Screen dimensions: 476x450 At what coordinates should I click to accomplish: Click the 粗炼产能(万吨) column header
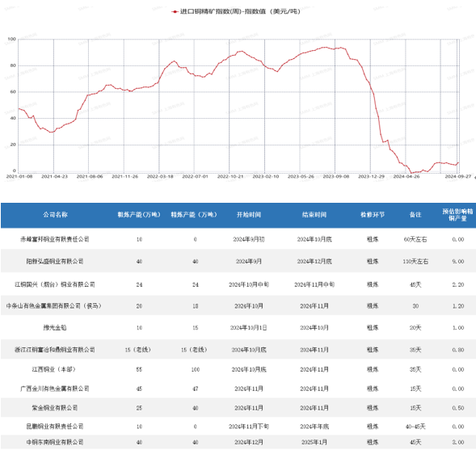pos(139,215)
